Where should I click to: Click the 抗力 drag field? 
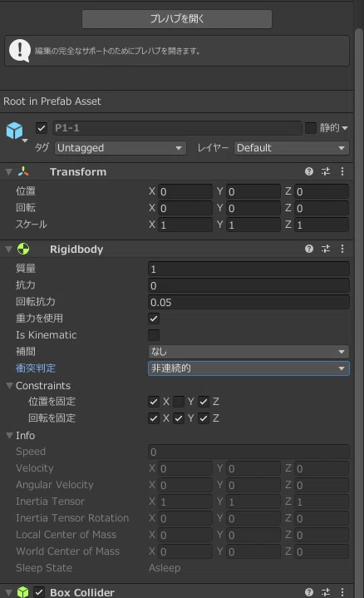248,285
